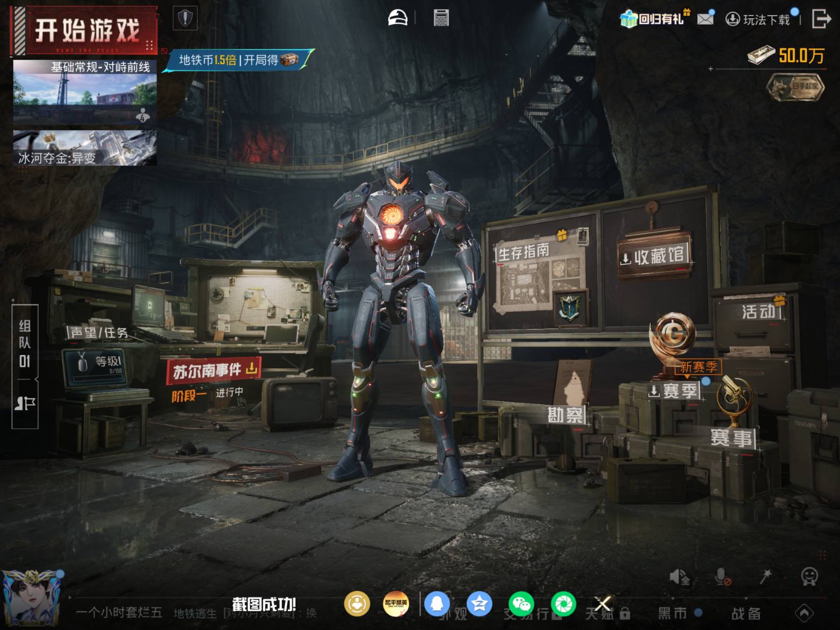This screenshot has width=840, height=630.
Task: Open the 战备 tab
Action: click(746, 613)
